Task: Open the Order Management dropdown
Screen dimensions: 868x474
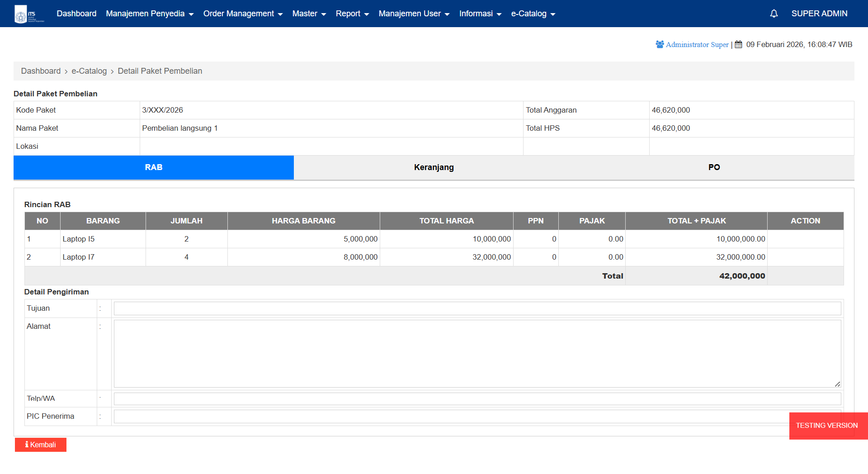Action: point(243,14)
